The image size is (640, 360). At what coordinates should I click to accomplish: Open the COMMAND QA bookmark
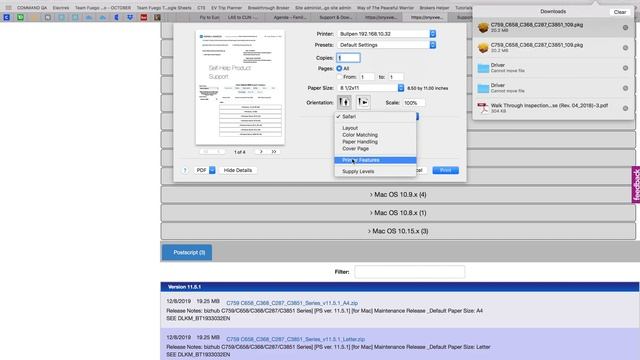[32, 8]
